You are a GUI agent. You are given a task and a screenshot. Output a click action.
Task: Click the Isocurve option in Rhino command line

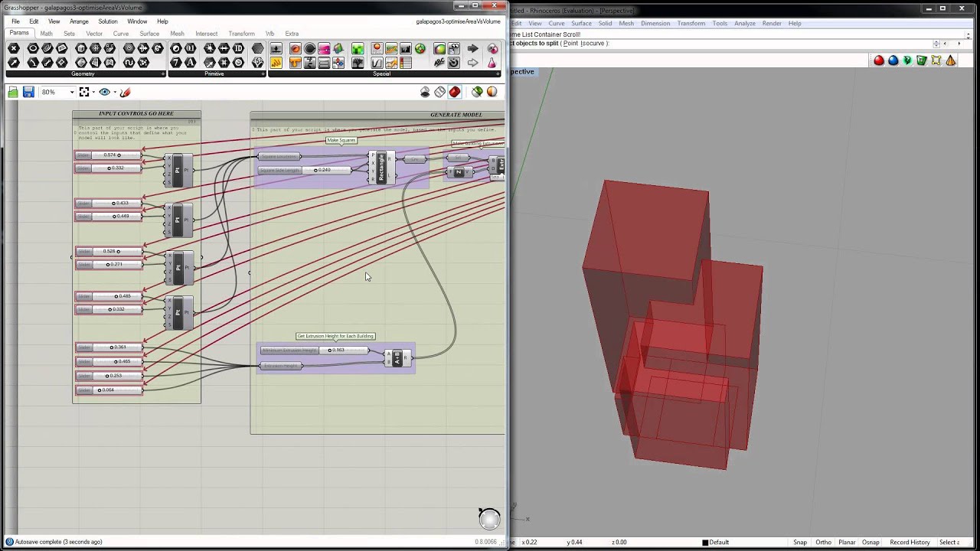pyautogui.click(x=593, y=43)
